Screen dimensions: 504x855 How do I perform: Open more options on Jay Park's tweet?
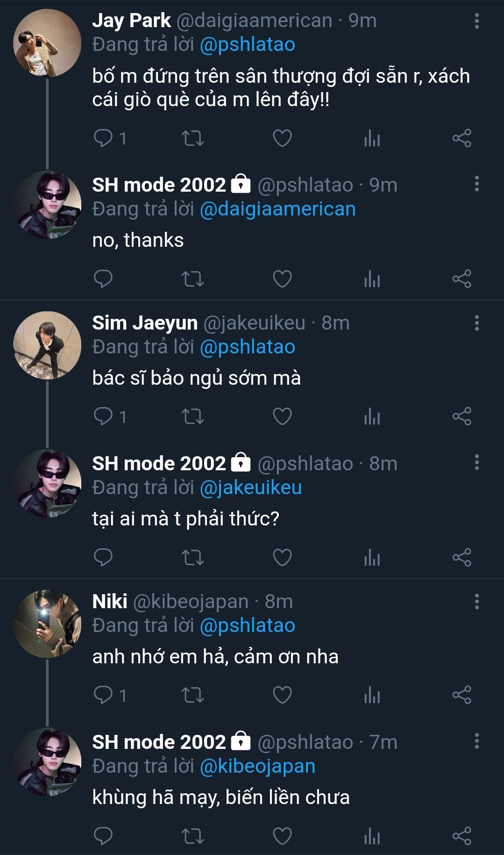(x=476, y=21)
